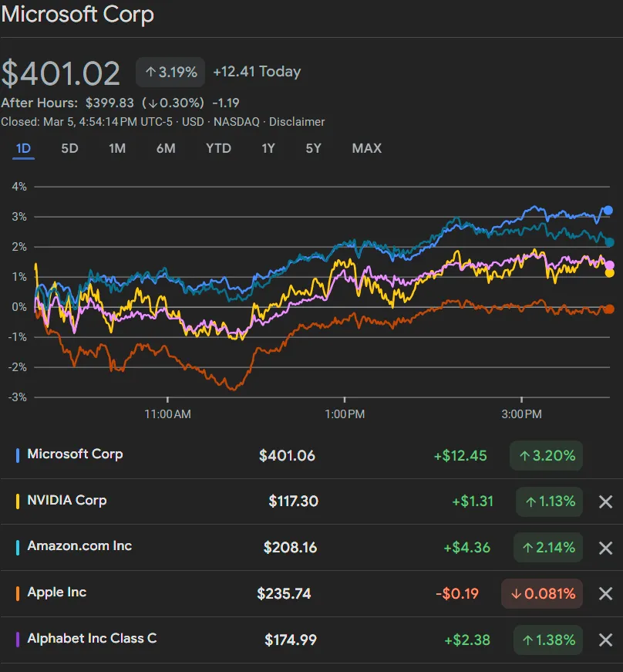623x672 pixels.
Task: Switch to the 5D time range
Action: 69,148
